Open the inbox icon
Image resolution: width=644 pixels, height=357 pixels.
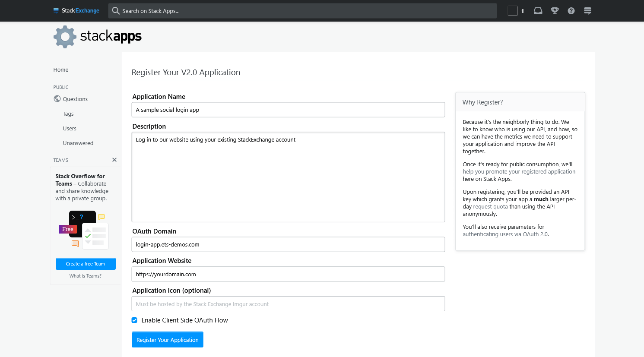coord(538,11)
